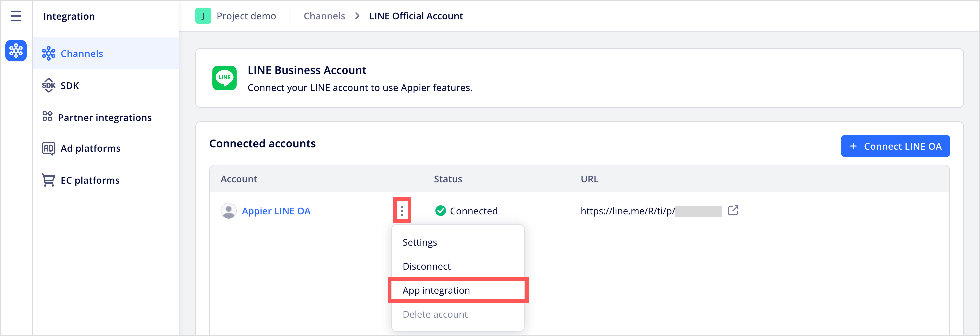This screenshot has height=336, width=980.
Task: Click Integration heading in sidebar
Action: (x=69, y=16)
